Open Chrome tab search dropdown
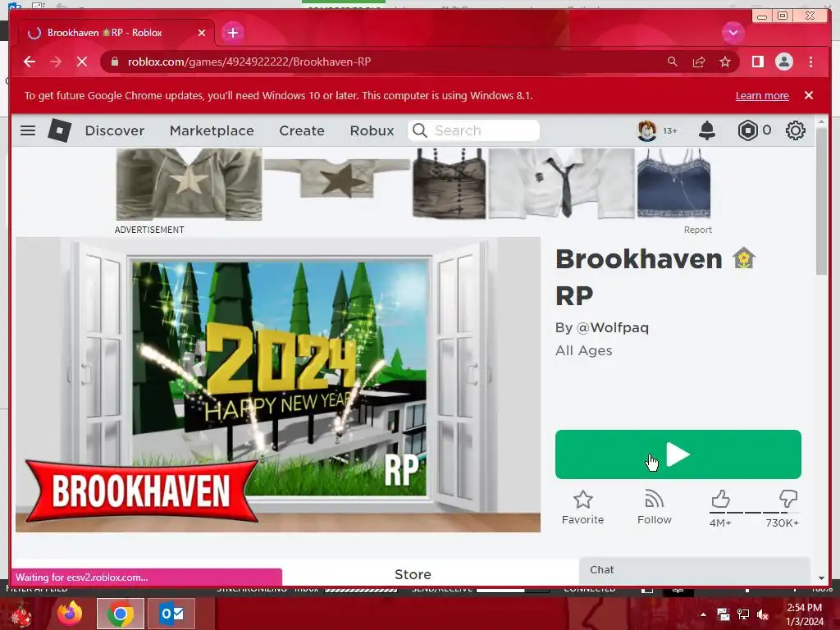 (733, 33)
